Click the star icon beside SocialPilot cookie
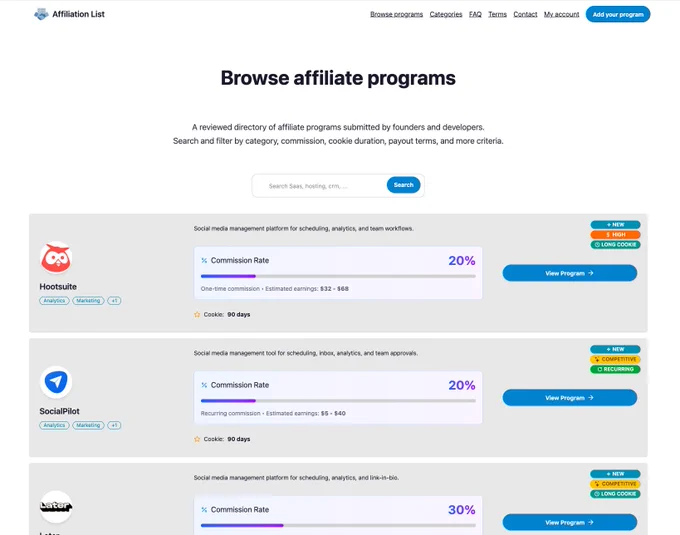The image size is (680, 535). (x=197, y=439)
